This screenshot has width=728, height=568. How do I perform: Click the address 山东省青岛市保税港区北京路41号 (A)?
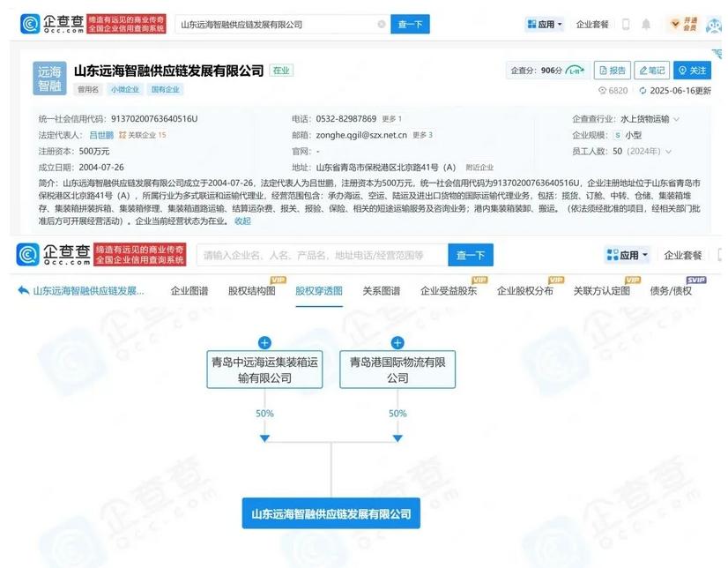click(386, 168)
